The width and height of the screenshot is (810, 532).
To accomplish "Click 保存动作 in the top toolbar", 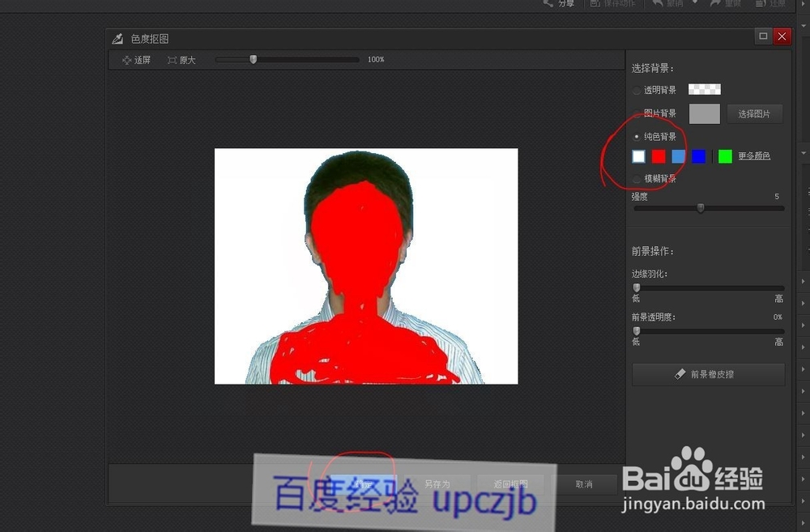I will click(x=612, y=3).
